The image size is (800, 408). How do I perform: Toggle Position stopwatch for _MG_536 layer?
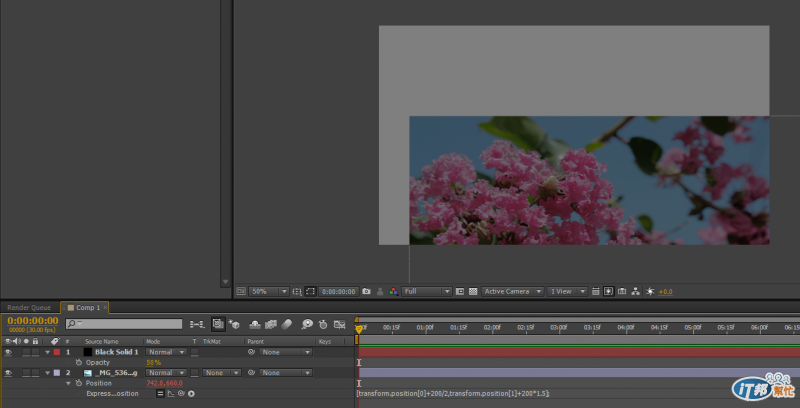tap(79, 383)
